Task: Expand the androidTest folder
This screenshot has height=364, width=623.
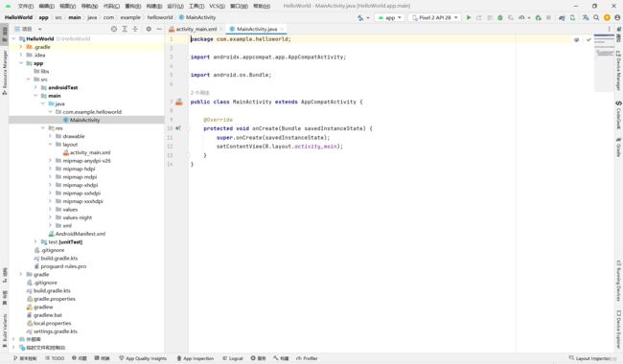Action: pos(35,87)
